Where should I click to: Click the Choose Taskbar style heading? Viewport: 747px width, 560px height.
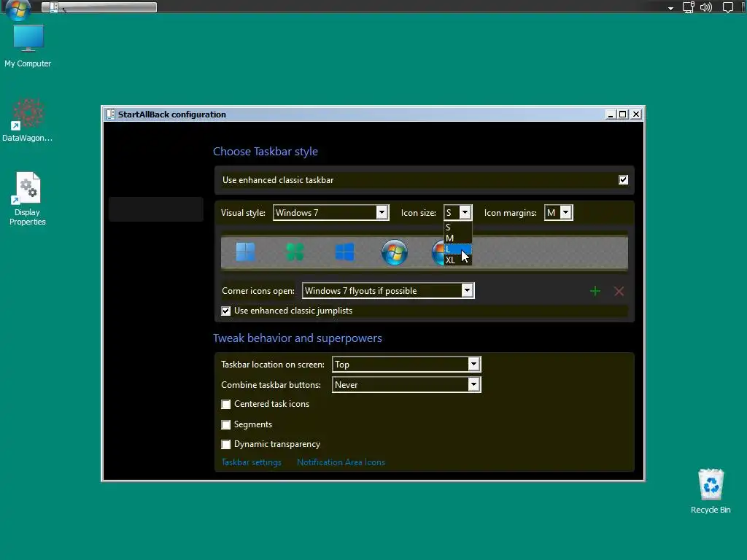coord(266,152)
